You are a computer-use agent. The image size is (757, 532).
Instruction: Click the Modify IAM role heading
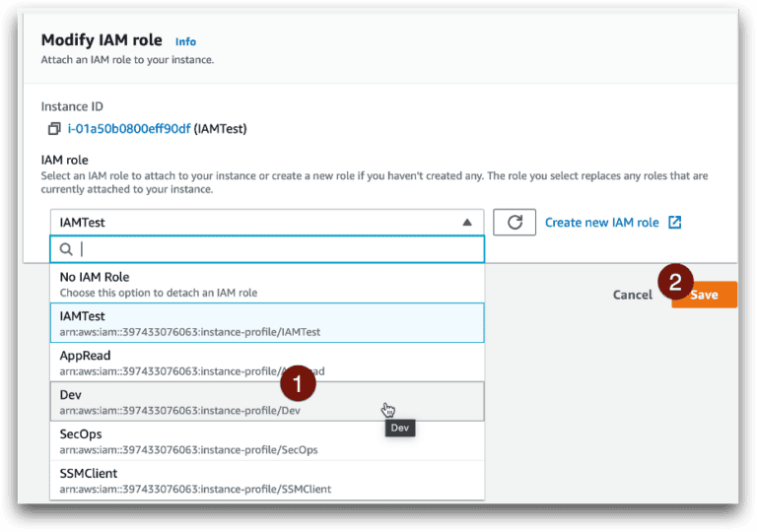click(102, 40)
